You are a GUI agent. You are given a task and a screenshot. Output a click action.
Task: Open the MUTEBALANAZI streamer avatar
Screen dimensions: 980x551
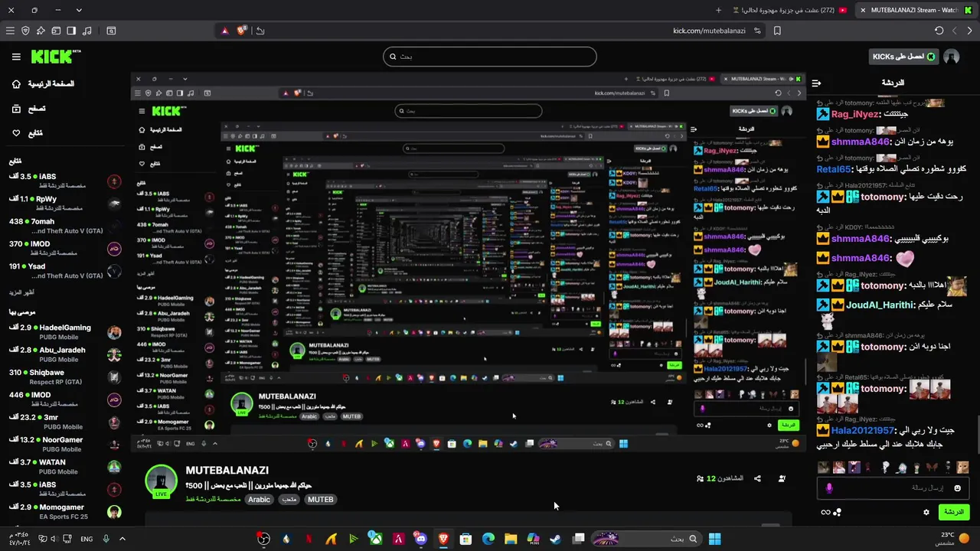click(162, 481)
